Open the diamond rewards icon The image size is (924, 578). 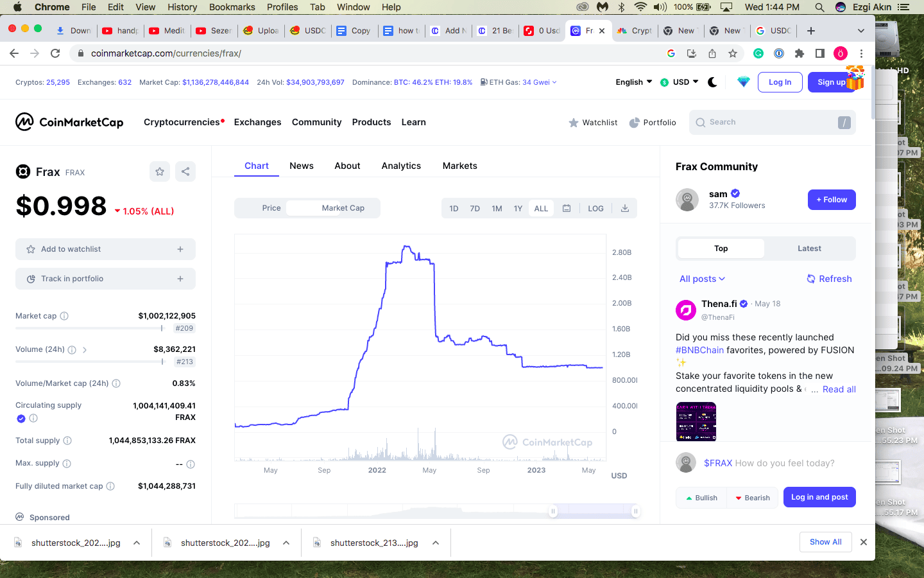tap(744, 82)
